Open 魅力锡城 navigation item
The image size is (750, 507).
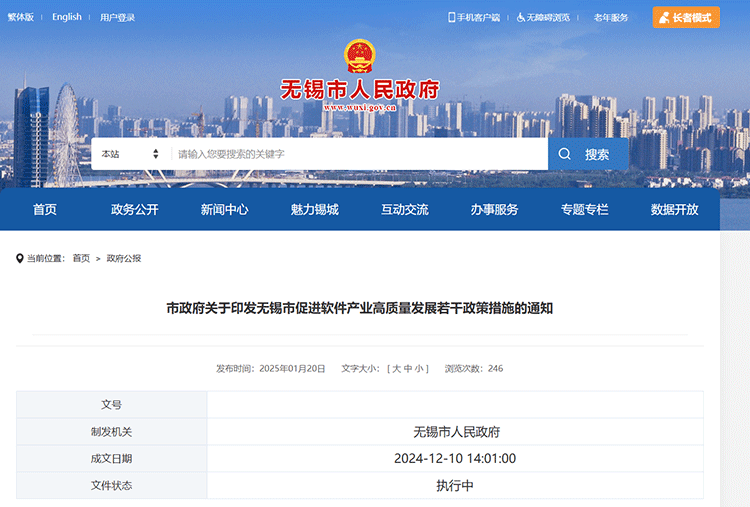pyautogui.click(x=314, y=209)
